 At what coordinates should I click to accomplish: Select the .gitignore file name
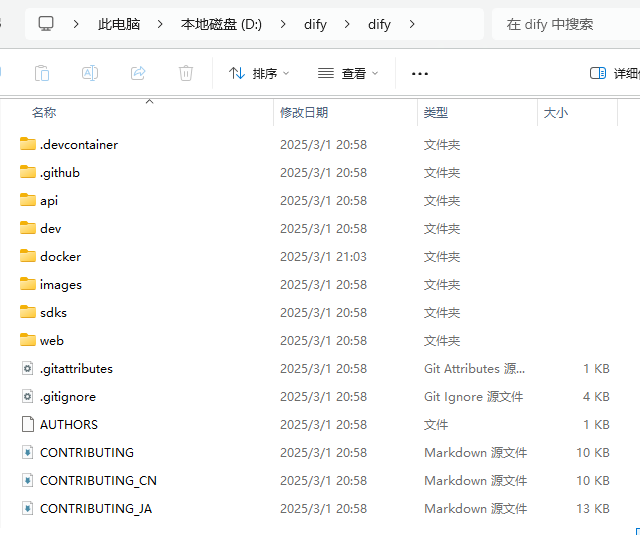click(68, 397)
